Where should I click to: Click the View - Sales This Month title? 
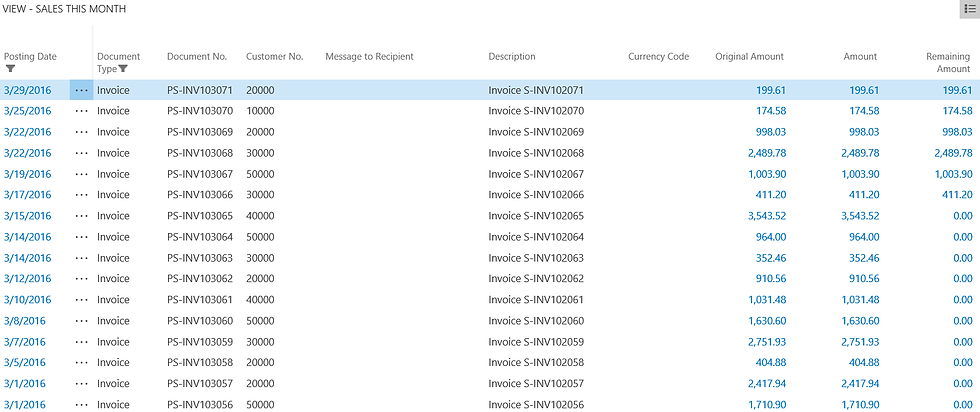tap(64, 9)
